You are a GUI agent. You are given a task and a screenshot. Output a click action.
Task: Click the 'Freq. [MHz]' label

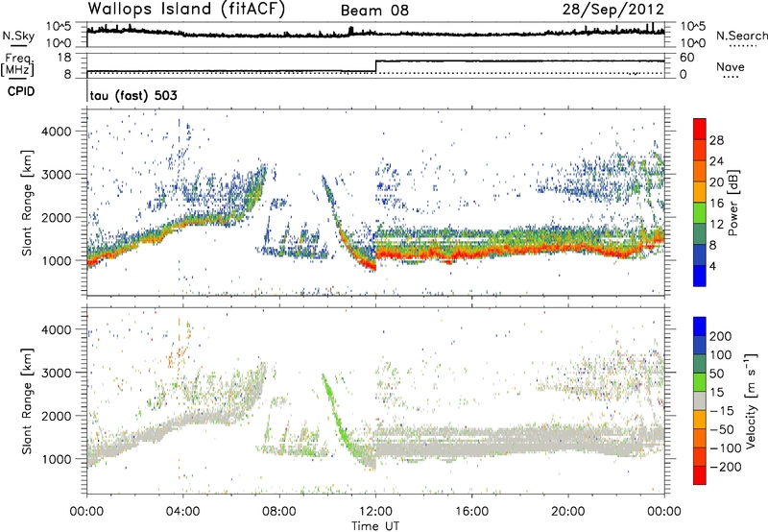tap(17, 64)
